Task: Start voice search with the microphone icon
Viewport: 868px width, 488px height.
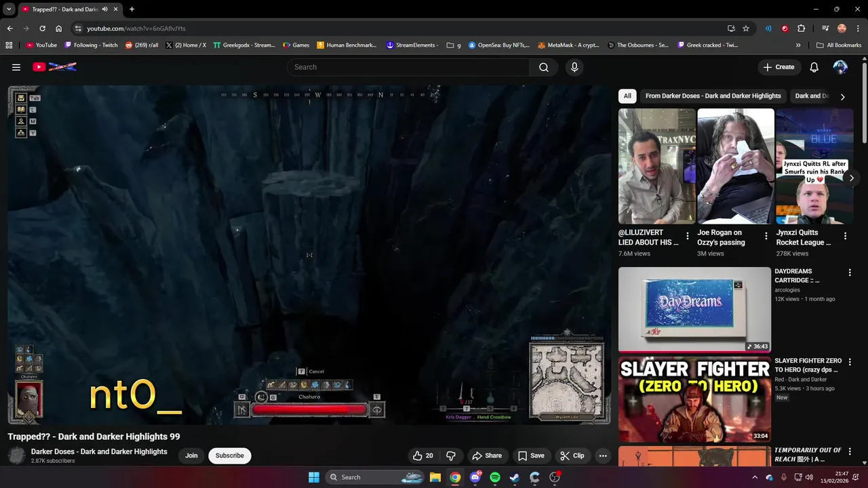Action: coord(574,67)
